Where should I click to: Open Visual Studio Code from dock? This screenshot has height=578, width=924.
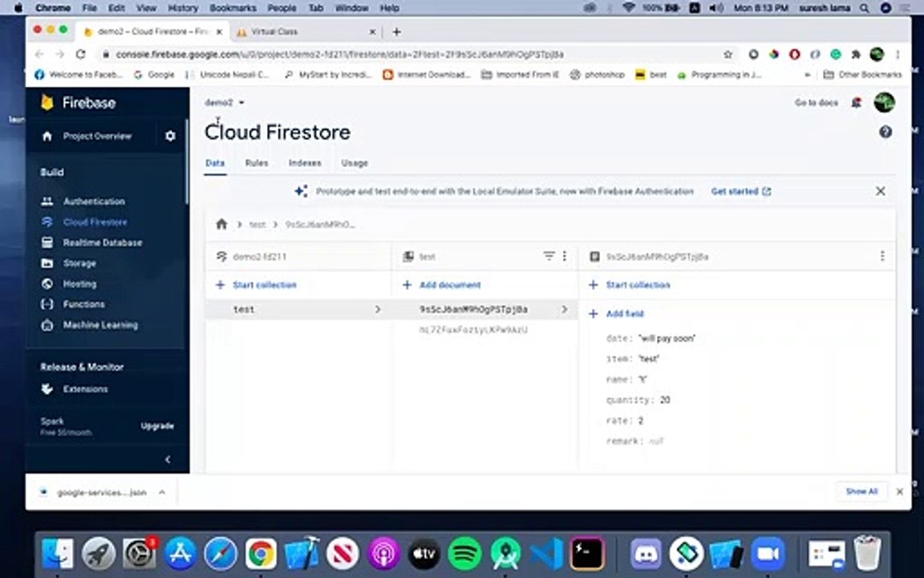547,554
